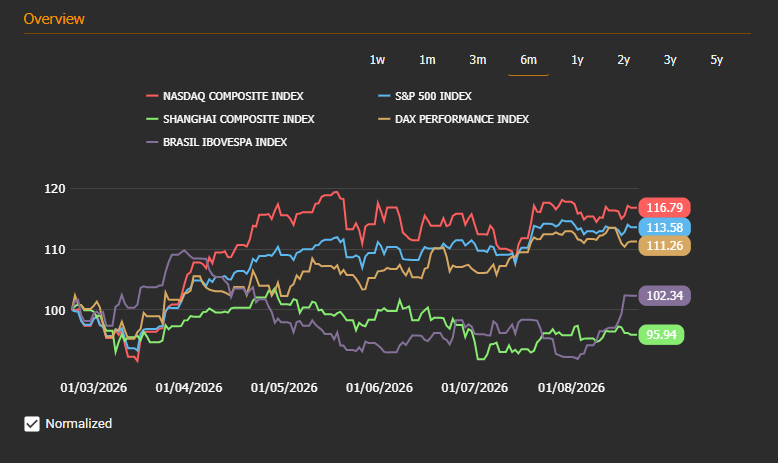Click the 100 y-axis label
The image size is (778, 463).
(55, 311)
